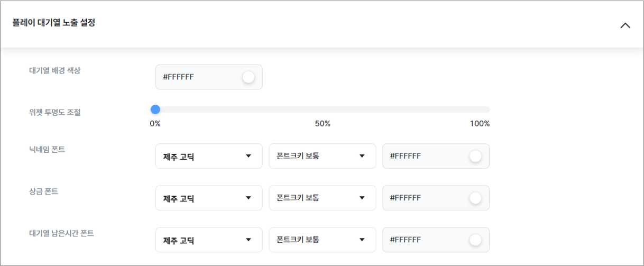Collapse the 플레이 대기열 노출 설정 section
The image size is (644, 266).
[x=625, y=25]
